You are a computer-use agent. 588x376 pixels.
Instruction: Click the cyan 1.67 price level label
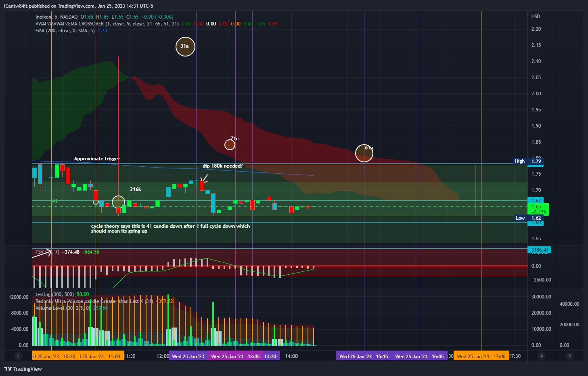(x=536, y=201)
